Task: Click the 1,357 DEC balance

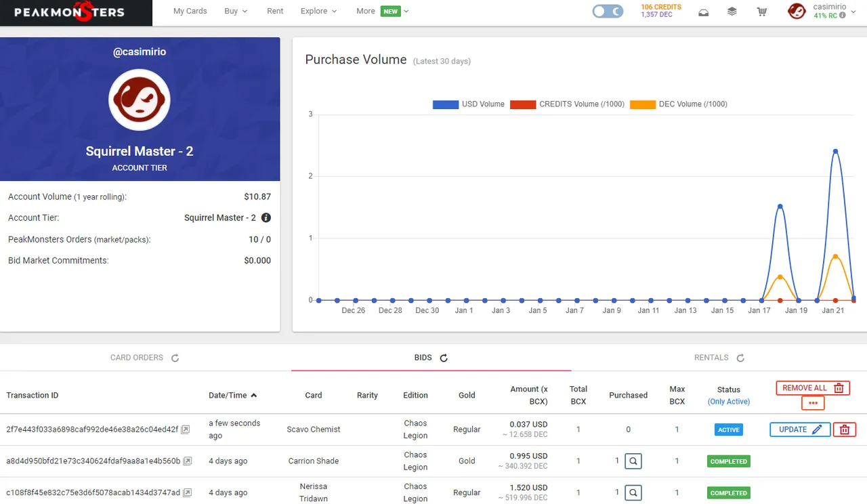Action: (x=657, y=15)
